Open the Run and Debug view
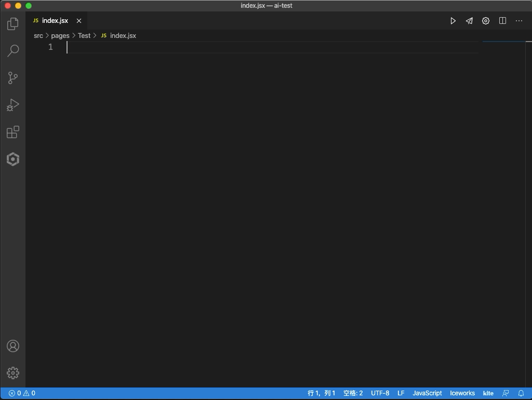Viewport: 532px width, 400px height. pos(13,105)
